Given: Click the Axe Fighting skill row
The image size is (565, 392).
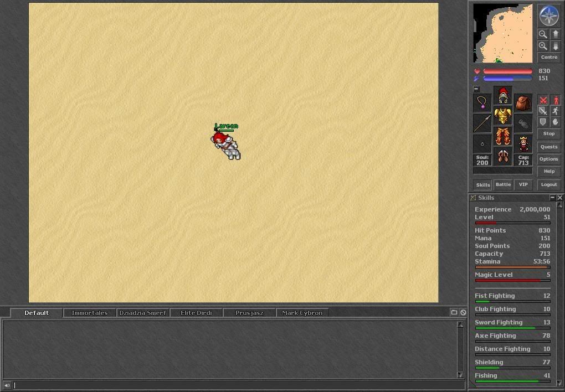Looking at the screenshot, I should [512, 337].
